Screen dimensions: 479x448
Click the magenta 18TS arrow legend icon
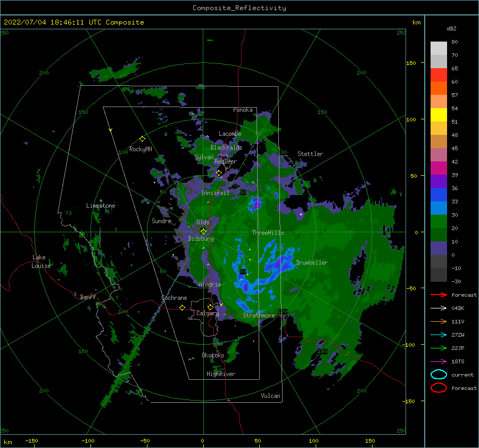pos(439,362)
